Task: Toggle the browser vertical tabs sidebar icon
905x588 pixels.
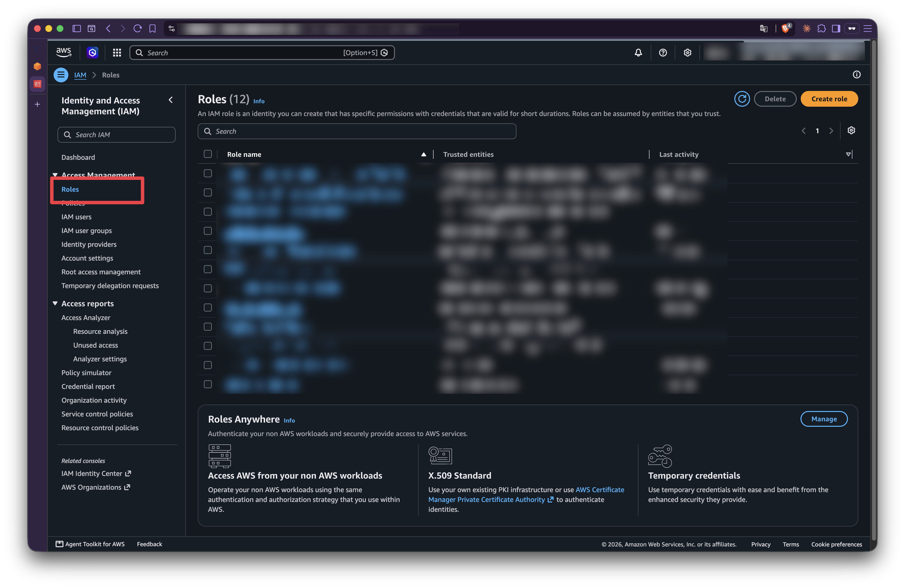Action: coord(77,29)
